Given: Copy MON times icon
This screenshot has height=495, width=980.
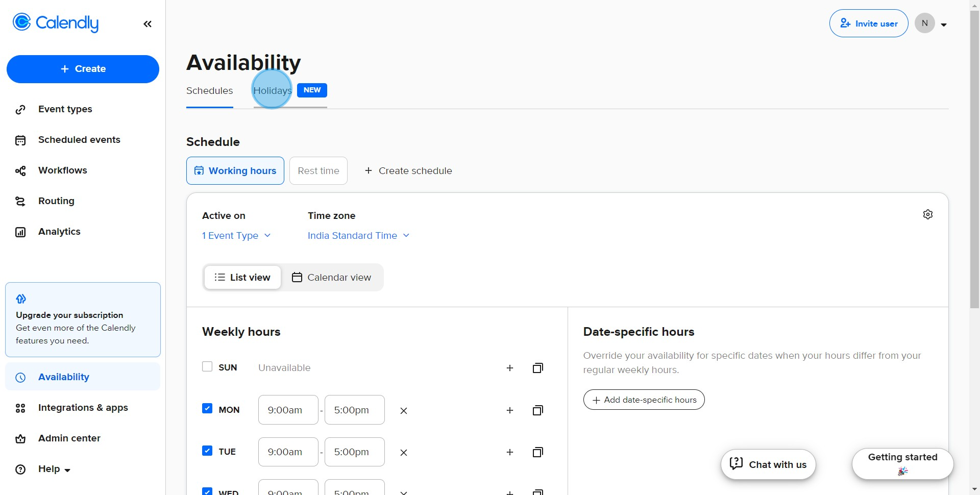Looking at the screenshot, I should click(x=537, y=410).
